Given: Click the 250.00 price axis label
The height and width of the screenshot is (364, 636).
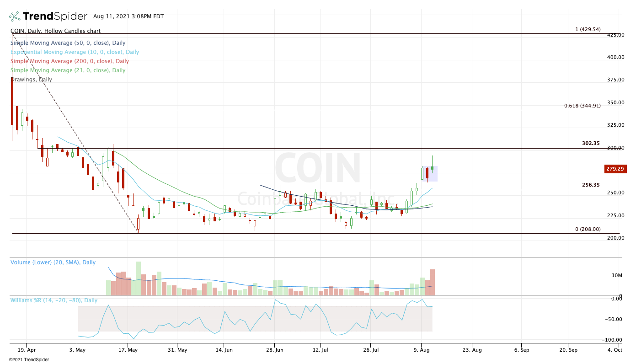Looking at the screenshot, I should (x=615, y=193).
